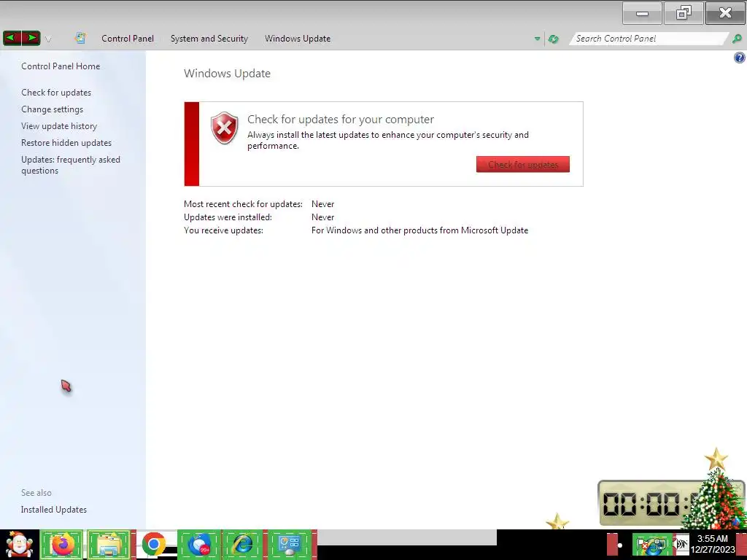
Task: Click the Control Panel icon in address bar
Action: 80,38
